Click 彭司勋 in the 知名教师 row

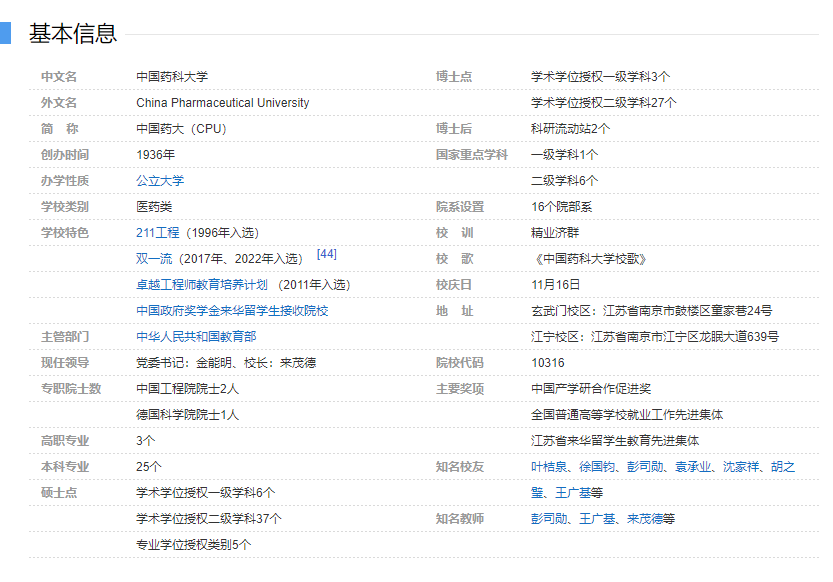click(x=549, y=519)
